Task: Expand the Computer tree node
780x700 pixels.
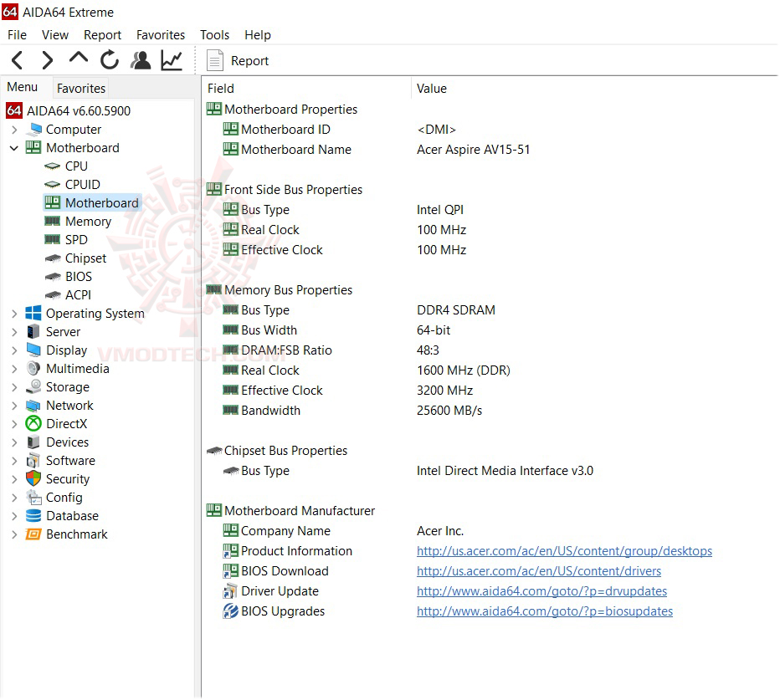Action: 14,130
